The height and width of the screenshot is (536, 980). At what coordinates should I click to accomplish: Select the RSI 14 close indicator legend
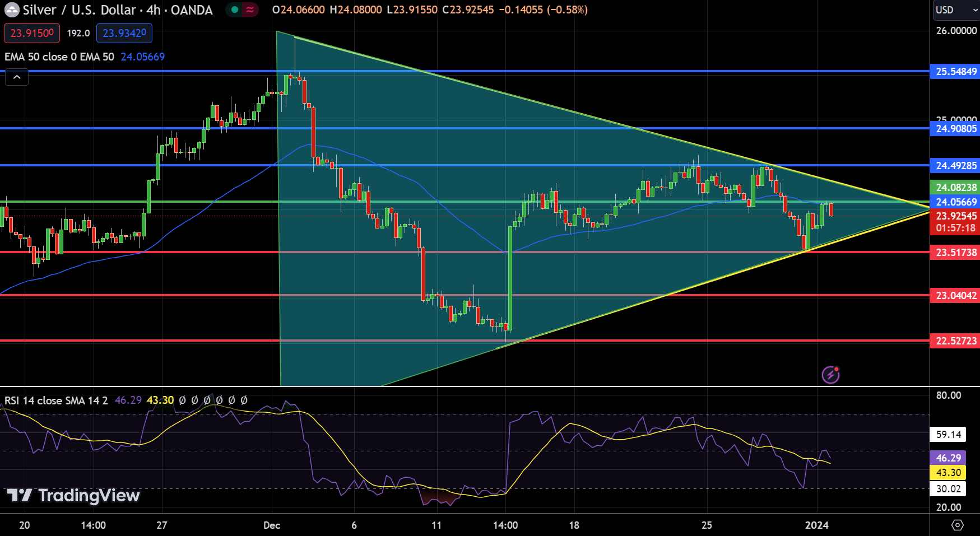coord(56,400)
